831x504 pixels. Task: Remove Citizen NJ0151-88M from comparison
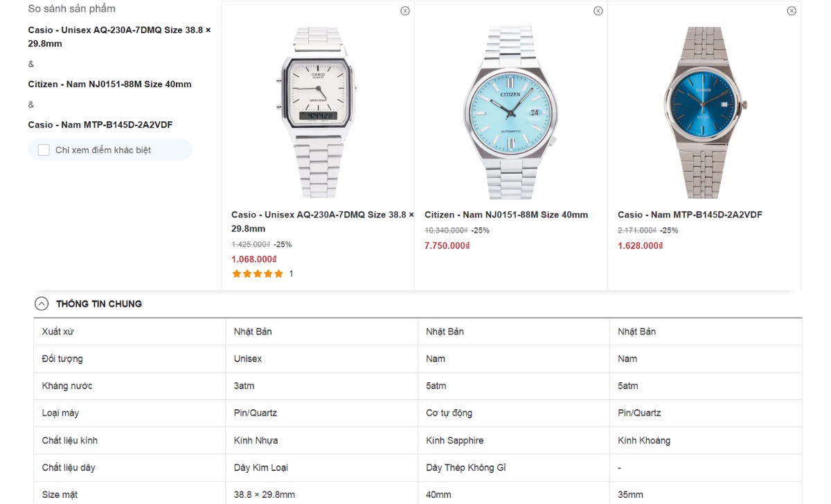click(598, 11)
